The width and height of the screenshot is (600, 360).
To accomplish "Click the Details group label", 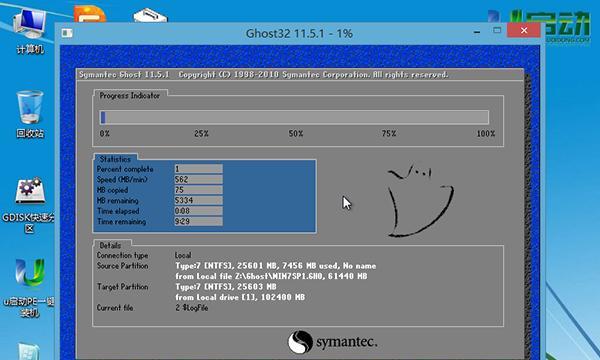I will point(110,246).
